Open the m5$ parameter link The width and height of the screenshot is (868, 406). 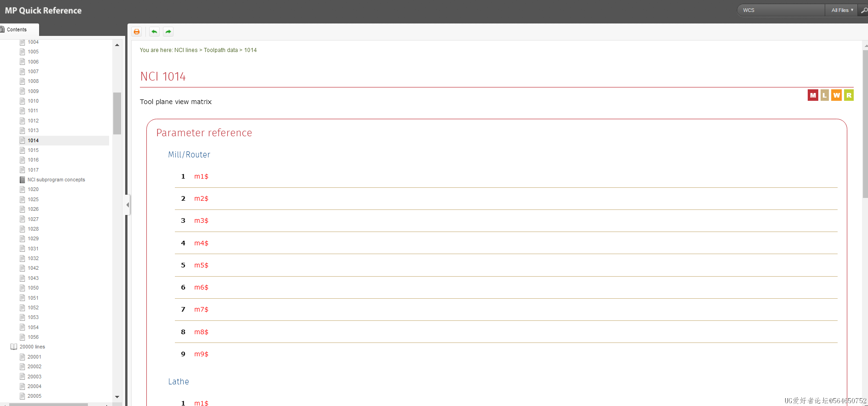tap(201, 265)
